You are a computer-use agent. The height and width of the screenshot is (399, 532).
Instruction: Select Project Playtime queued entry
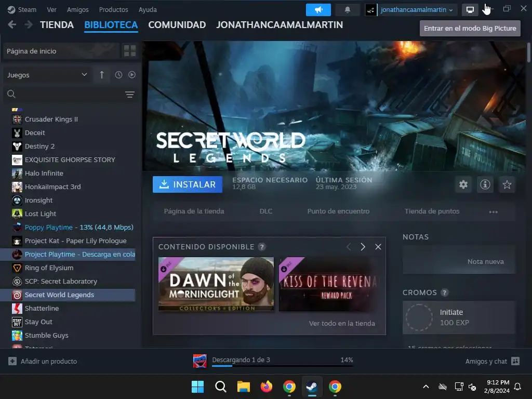[68, 255]
